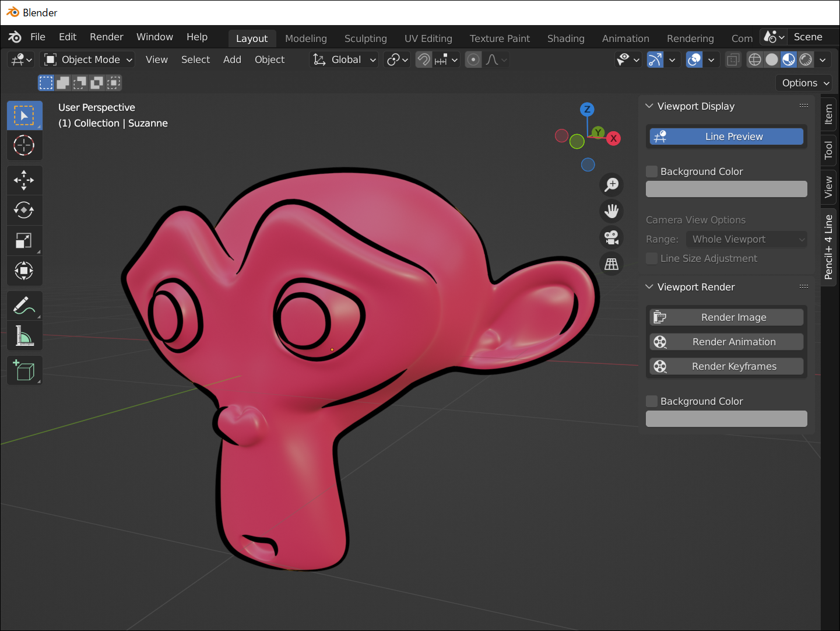The height and width of the screenshot is (631, 840).
Task: Open the Render menu
Action: tap(106, 36)
